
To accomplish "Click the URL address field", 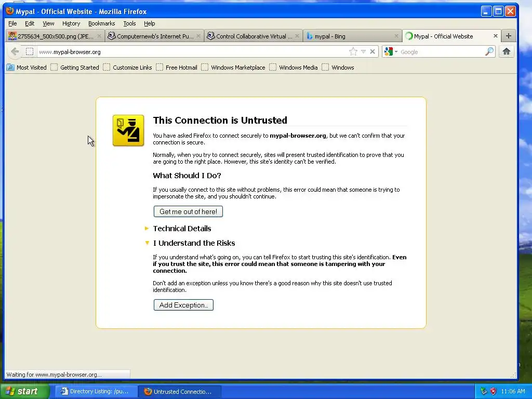I will point(192,52).
